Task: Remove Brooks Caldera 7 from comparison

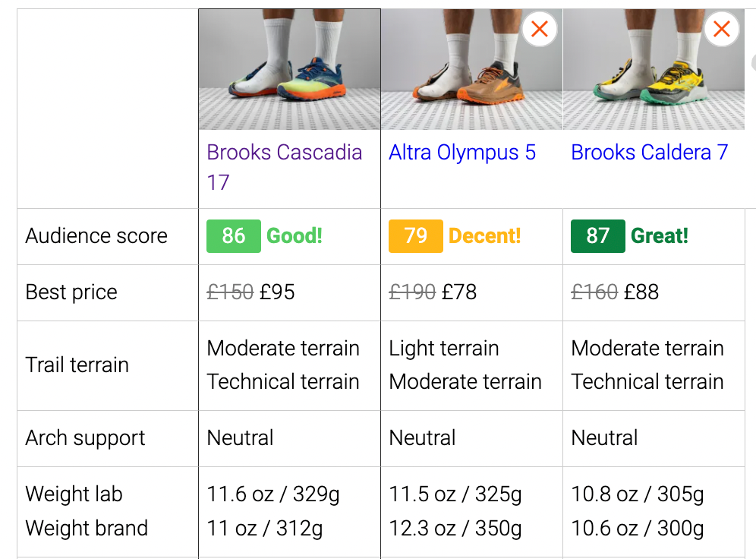Action: coord(722,30)
